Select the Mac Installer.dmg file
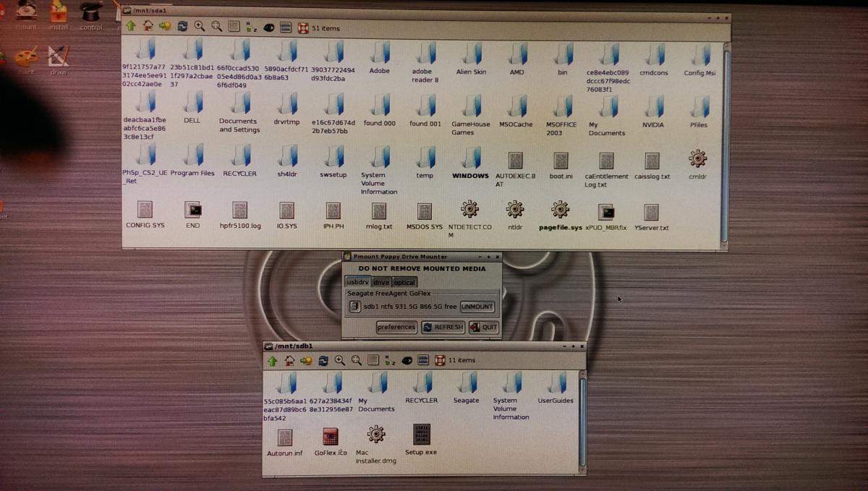 tap(375, 445)
